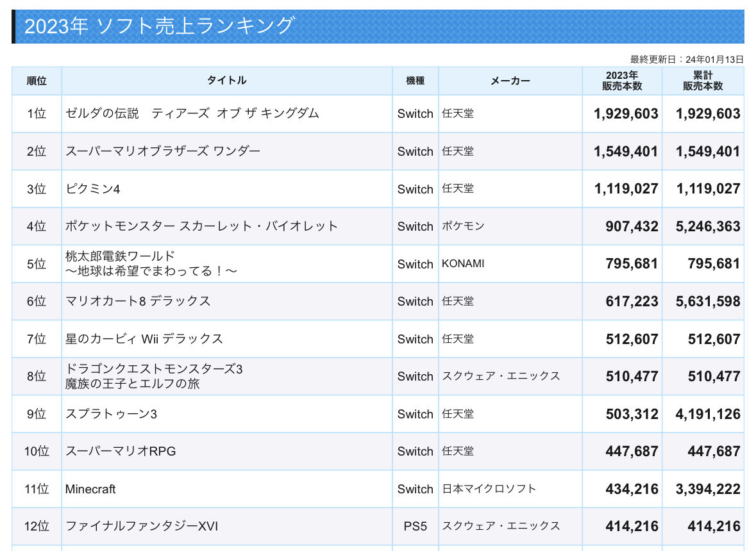This screenshot has height=551, width=756.
Task: Select title 桃太郎電鉄ワールド
Action: tap(120, 256)
